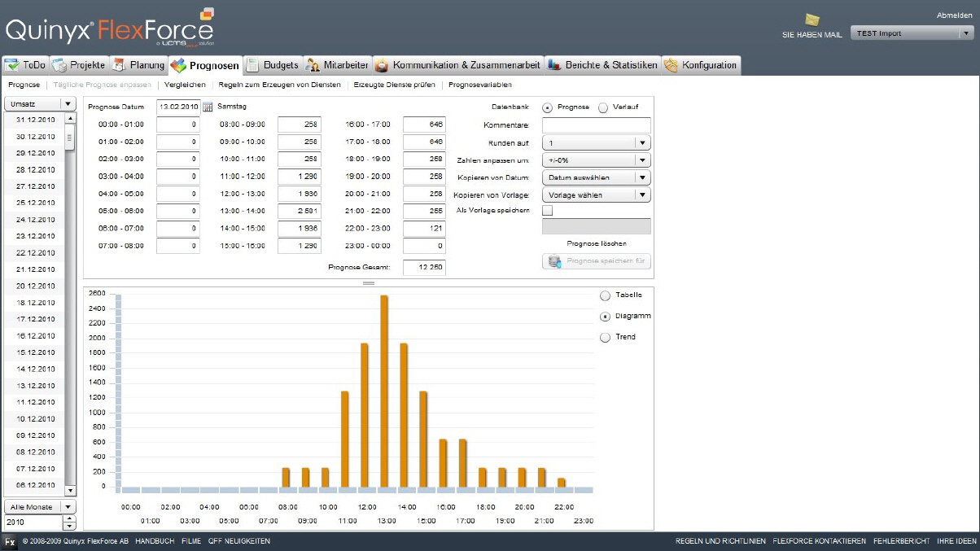
Task: Click the mail envelope icon
Action: pos(812,20)
